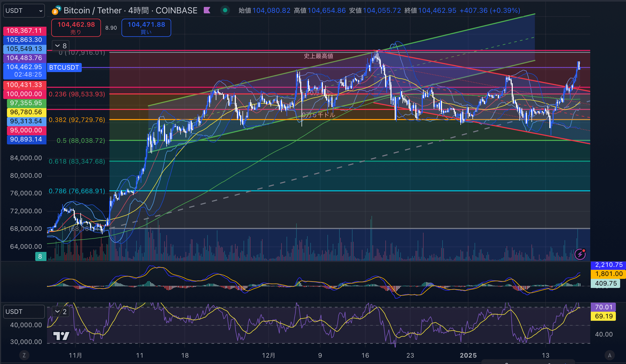This screenshot has width=626, height=364.
Task: Open the lower pane USDT currency dropdown
Action: coord(24,312)
